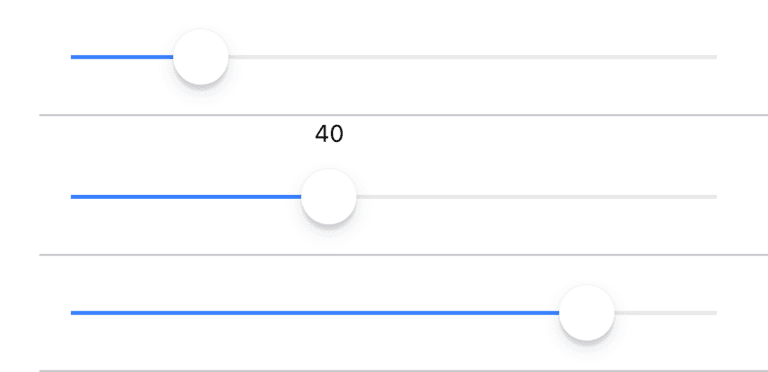The image size is (768, 372).
Task: Set middle slider to minimum at left end
Action: (72, 197)
